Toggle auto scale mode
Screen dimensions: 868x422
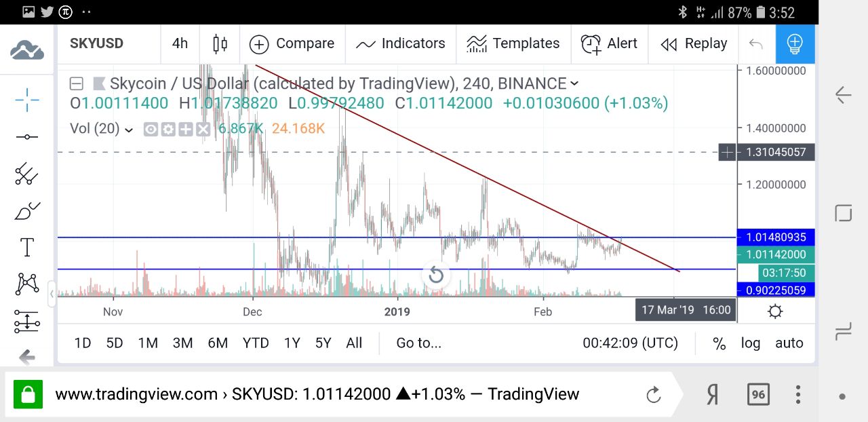click(x=789, y=343)
